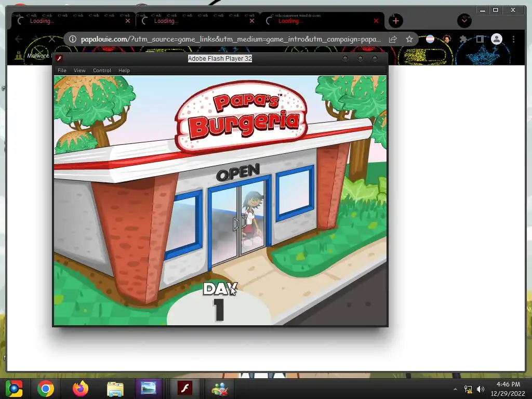Switch to the first Loading browser tab
The height and width of the screenshot is (399, 532).
coord(73,21)
